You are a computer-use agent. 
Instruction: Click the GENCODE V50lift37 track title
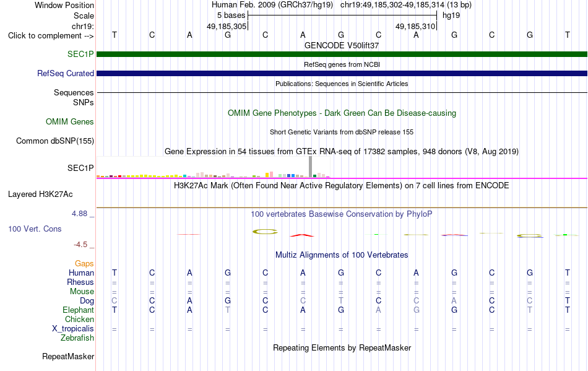(x=342, y=45)
